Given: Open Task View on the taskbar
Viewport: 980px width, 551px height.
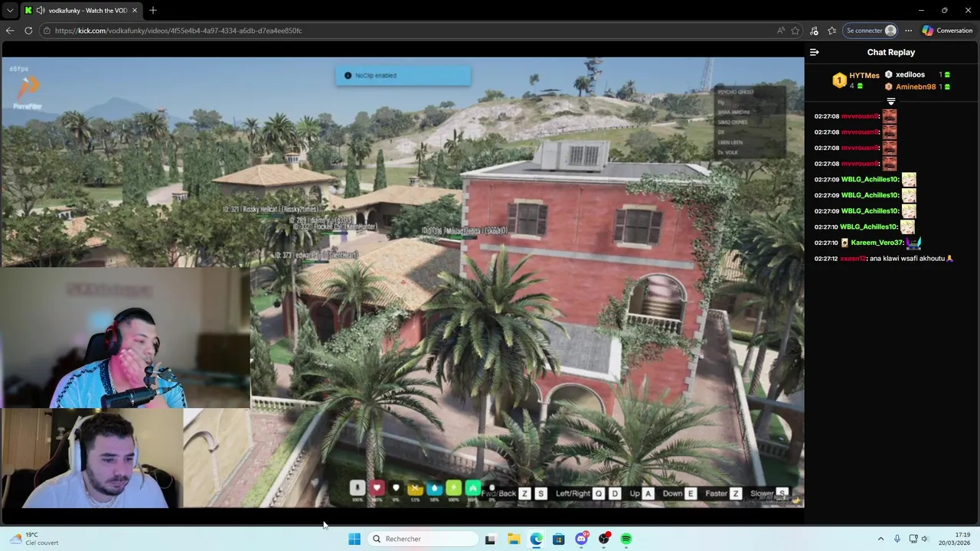Looking at the screenshot, I should (x=490, y=539).
